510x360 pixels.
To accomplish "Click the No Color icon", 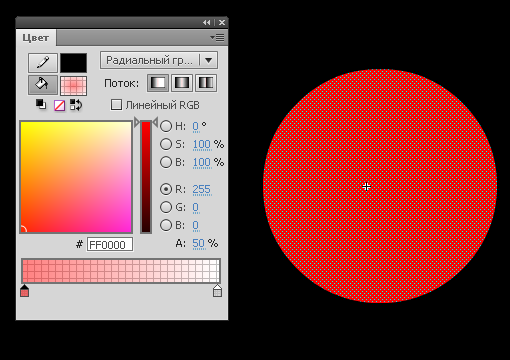I will pyautogui.click(x=59, y=105).
